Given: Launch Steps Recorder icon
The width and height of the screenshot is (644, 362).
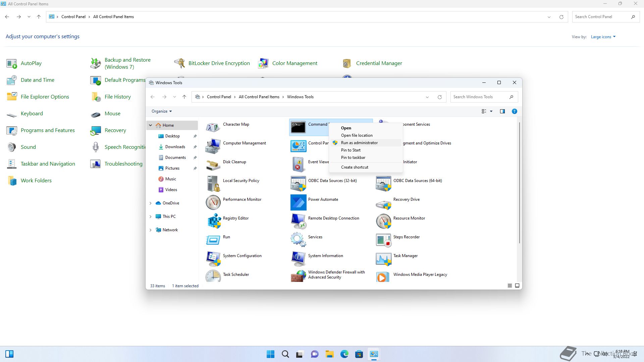Looking at the screenshot, I should [383, 240].
